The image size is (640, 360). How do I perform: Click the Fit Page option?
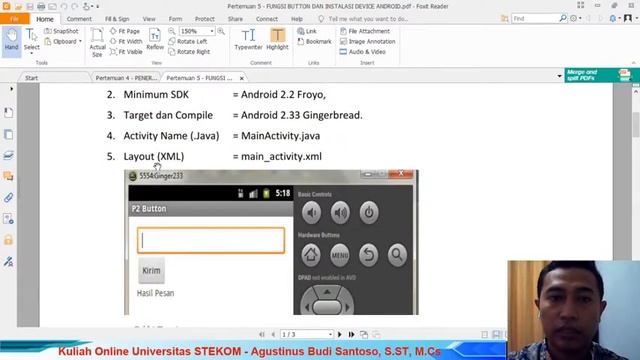click(125, 31)
